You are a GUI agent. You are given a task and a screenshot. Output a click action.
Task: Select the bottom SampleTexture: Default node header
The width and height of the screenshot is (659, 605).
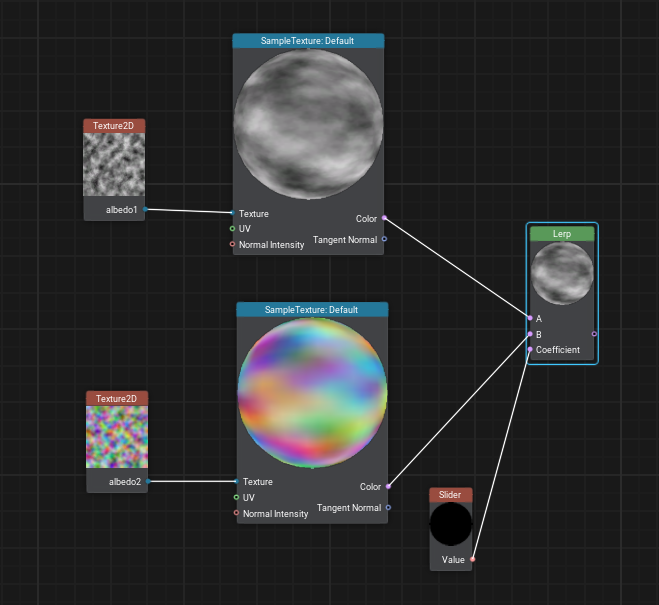[x=312, y=310]
